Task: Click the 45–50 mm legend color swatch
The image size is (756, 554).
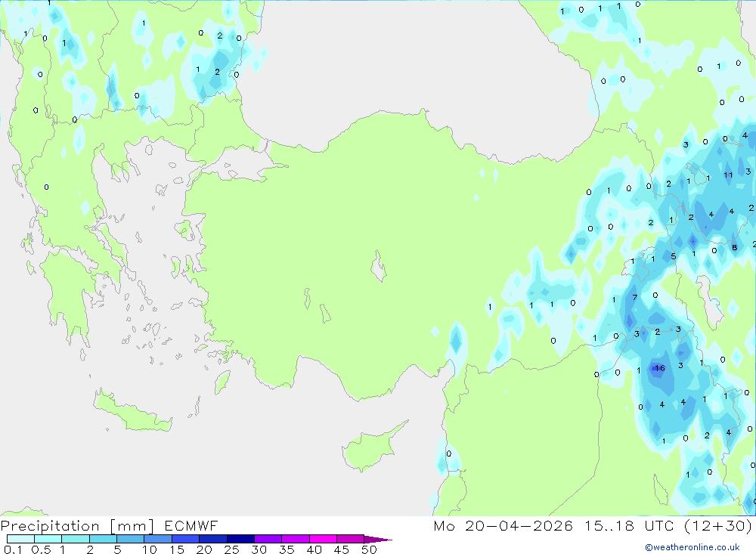Action: click(351, 539)
